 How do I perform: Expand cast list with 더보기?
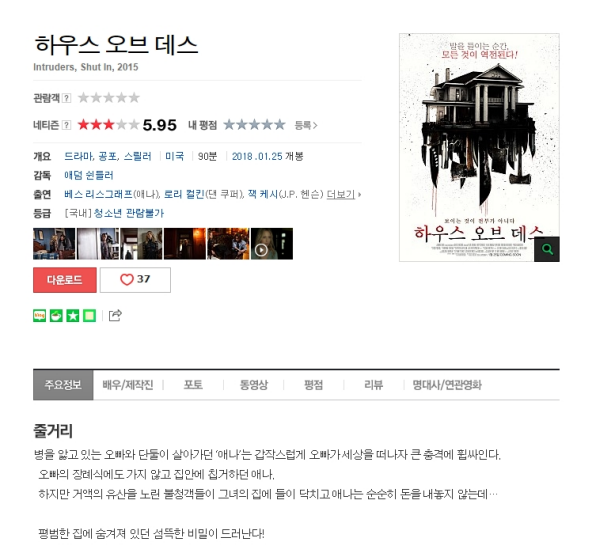click(x=343, y=194)
